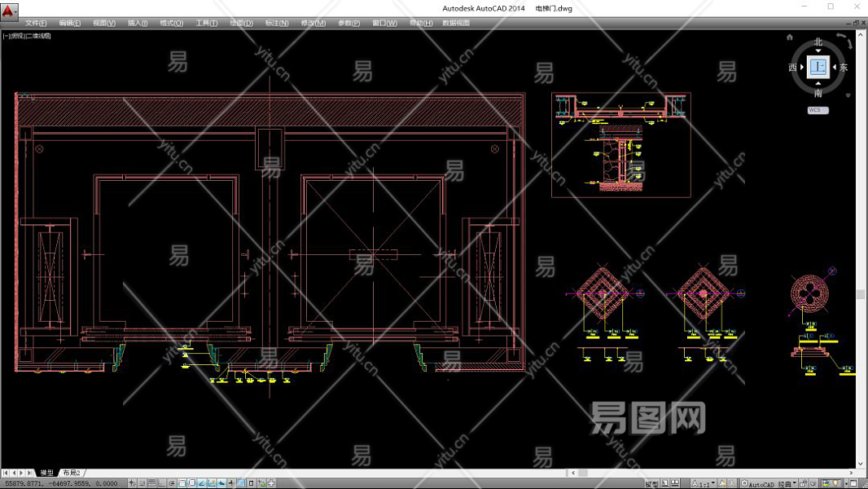Switch to the 模型 tab
Image resolution: width=868 pixels, height=489 pixels.
[x=46, y=473]
